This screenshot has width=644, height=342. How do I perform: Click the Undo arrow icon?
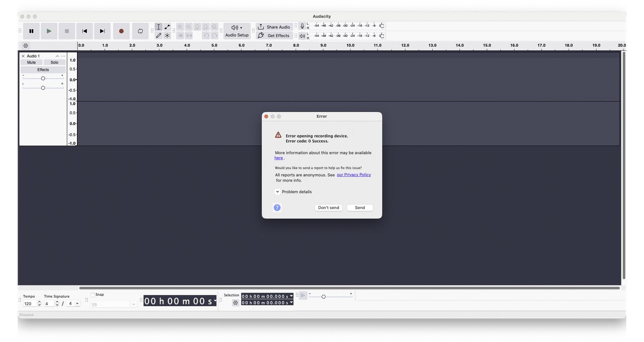click(x=206, y=36)
